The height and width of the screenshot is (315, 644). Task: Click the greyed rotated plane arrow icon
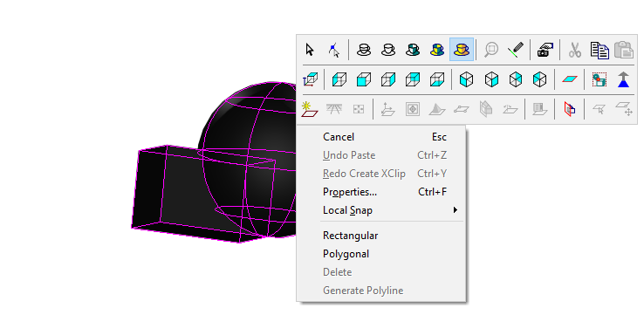click(510, 109)
